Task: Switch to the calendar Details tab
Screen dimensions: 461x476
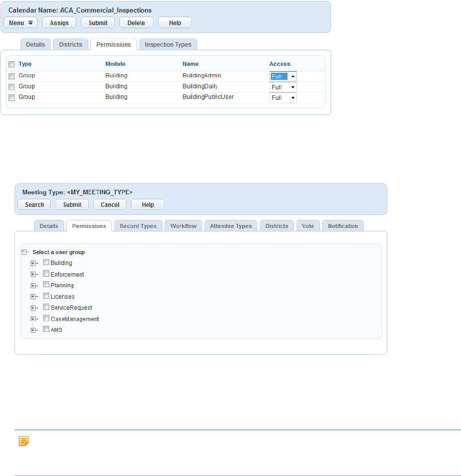Action: click(36, 45)
